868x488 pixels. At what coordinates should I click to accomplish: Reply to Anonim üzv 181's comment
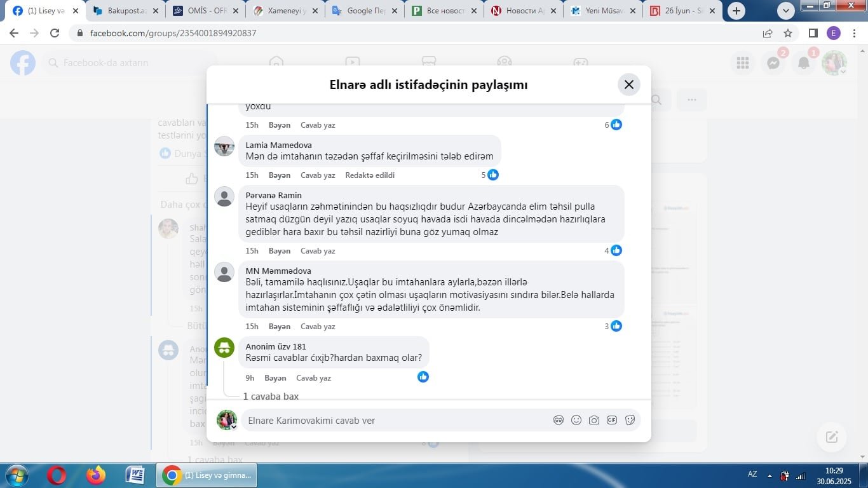(x=313, y=377)
